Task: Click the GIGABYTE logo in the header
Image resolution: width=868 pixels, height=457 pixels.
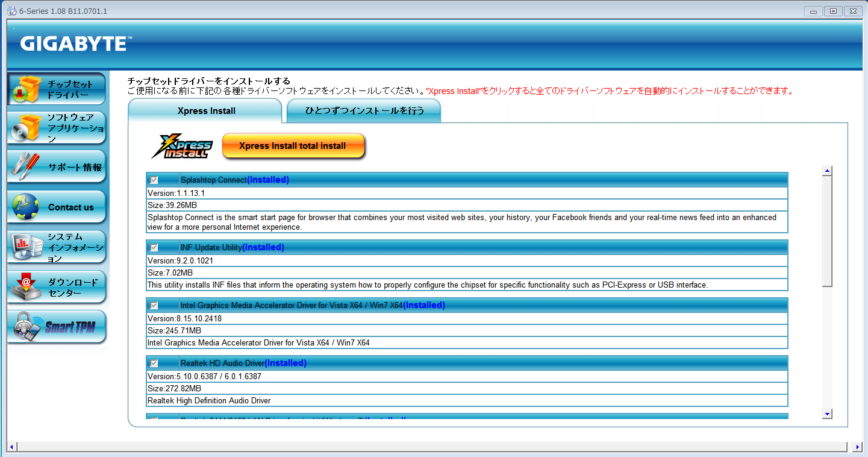Action: (x=76, y=43)
